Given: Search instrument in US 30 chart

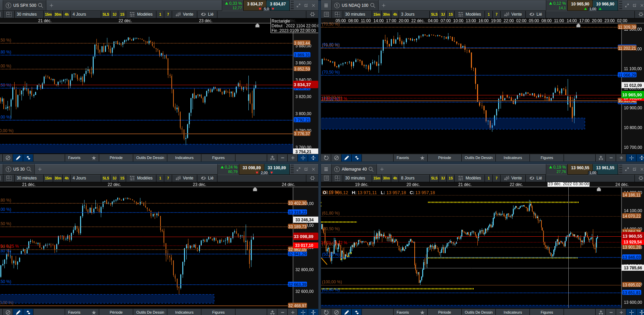Looking at the screenshot, I should (29, 169).
